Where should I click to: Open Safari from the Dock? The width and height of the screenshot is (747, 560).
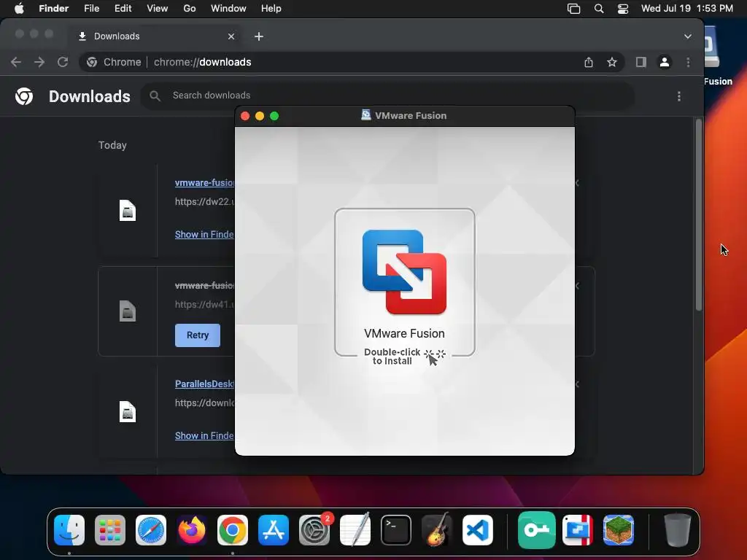(151, 530)
